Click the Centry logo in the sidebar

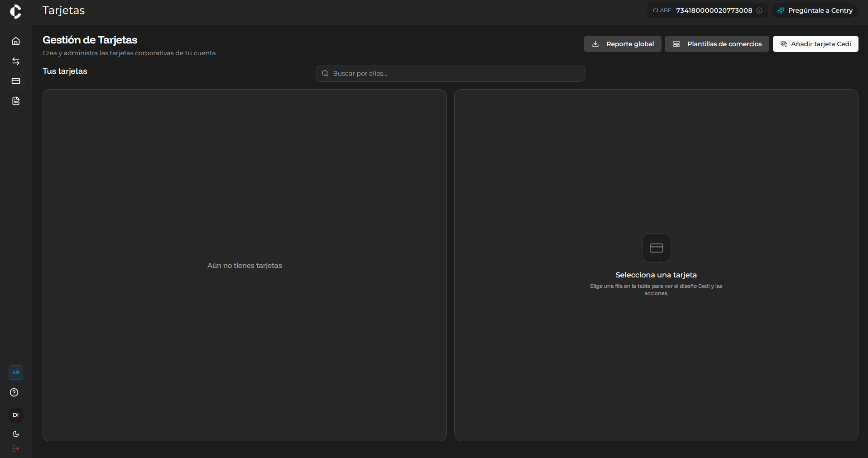pos(16,11)
